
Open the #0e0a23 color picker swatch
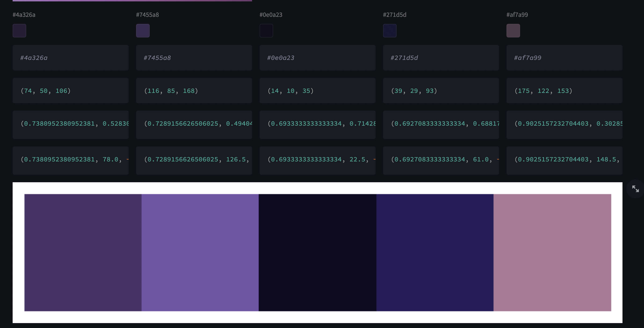click(266, 30)
